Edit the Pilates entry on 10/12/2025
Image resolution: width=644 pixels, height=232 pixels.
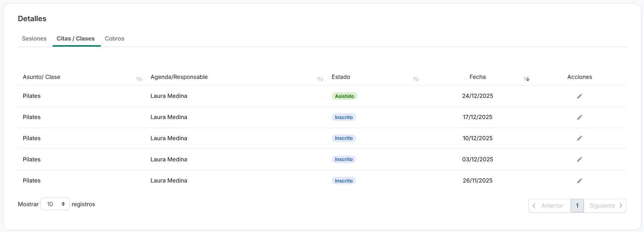[579, 138]
